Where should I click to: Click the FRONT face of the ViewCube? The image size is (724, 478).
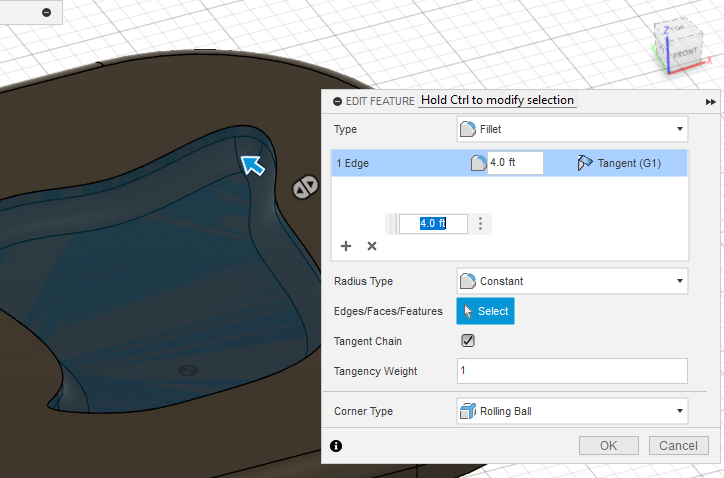(x=684, y=53)
